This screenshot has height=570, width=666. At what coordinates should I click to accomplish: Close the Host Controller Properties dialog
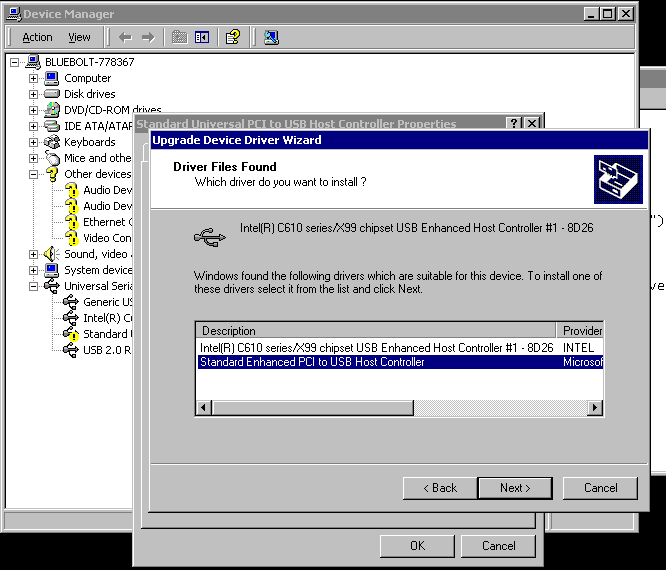click(532, 123)
